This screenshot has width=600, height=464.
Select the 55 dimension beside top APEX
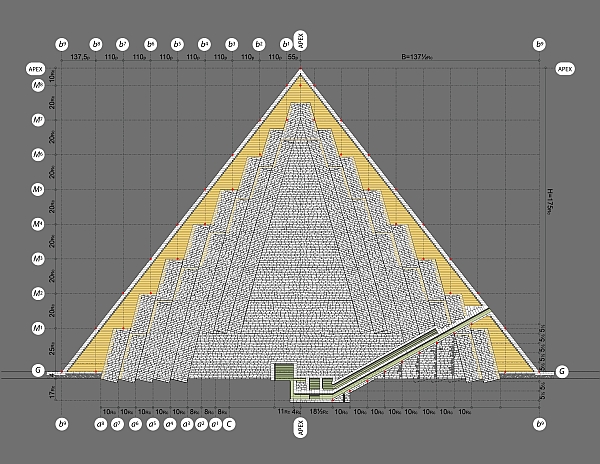coord(292,59)
